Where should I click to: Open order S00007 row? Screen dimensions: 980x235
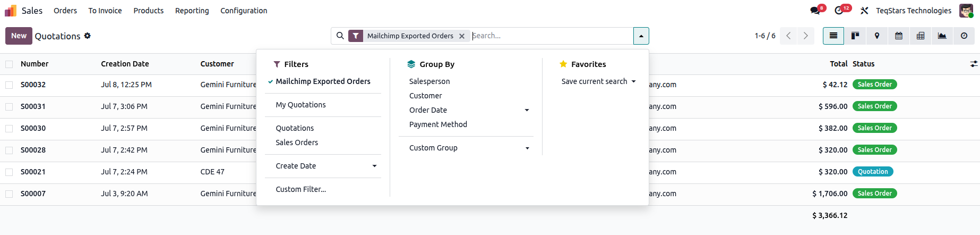coord(490,194)
